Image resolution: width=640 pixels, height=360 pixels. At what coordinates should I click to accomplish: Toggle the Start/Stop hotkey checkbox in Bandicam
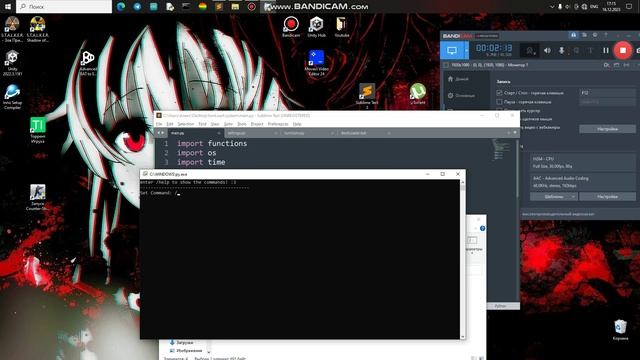[x=499, y=93]
